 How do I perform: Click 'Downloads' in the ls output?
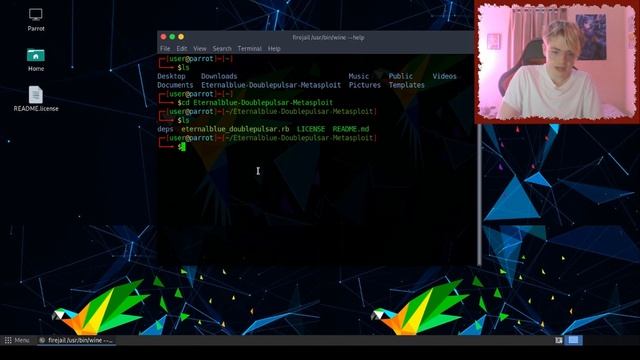click(219, 76)
